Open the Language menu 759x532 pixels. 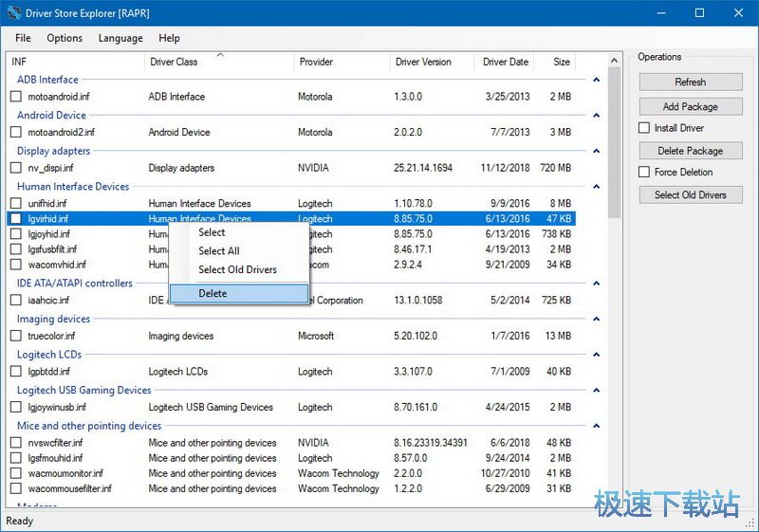120,38
